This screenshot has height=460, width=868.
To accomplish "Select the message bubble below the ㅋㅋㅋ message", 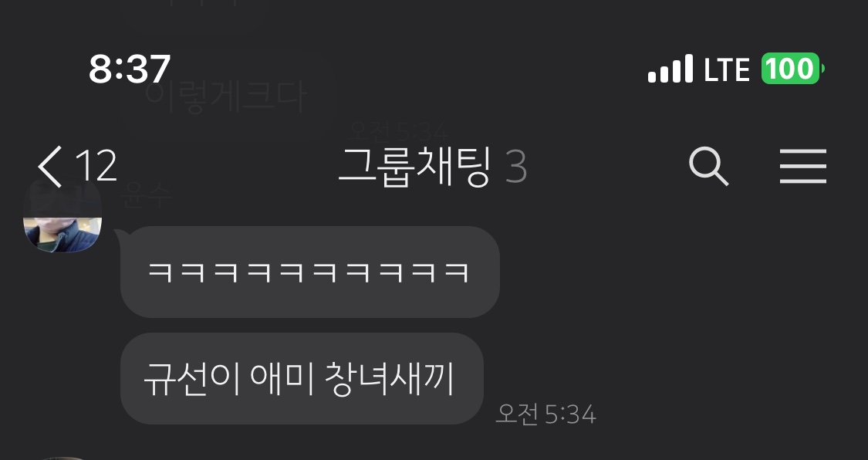I will pyautogui.click(x=302, y=379).
